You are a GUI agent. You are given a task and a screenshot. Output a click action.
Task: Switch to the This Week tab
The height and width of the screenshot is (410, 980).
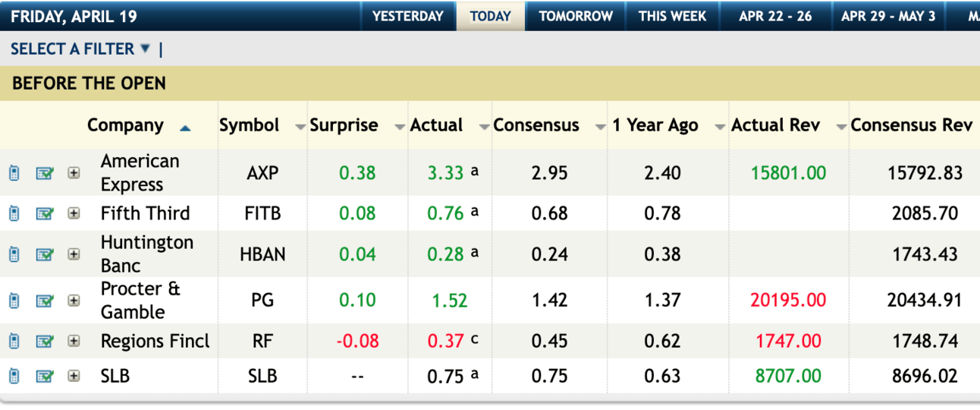tap(672, 16)
